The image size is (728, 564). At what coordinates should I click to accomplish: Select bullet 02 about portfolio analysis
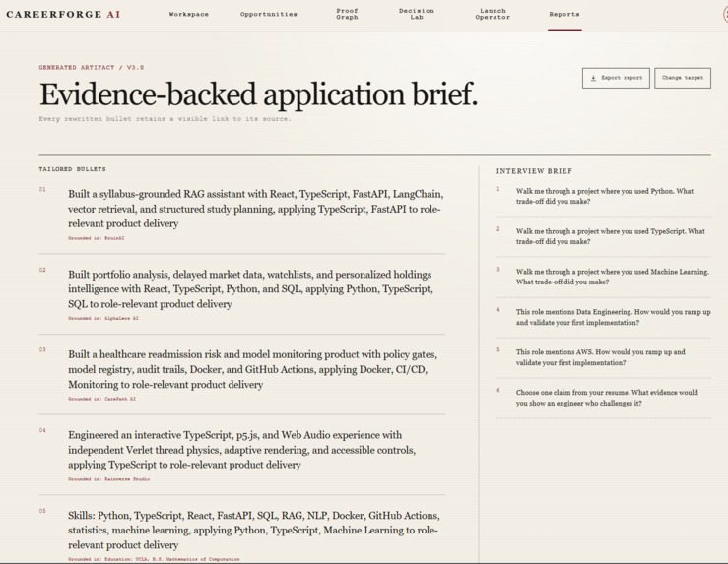(251, 289)
